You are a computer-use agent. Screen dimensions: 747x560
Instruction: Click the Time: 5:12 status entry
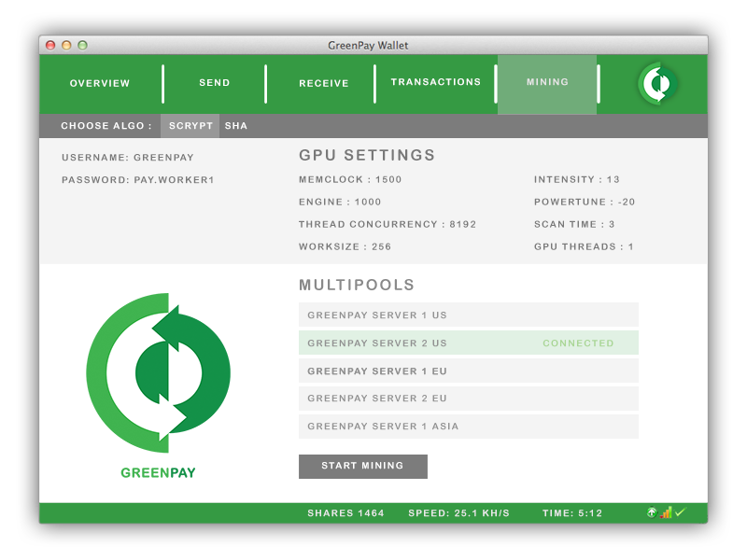(x=572, y=513)
